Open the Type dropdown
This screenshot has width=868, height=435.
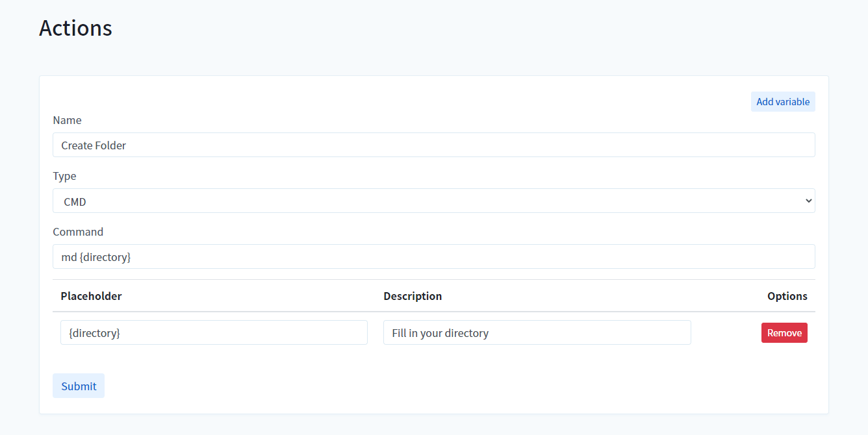433,201
